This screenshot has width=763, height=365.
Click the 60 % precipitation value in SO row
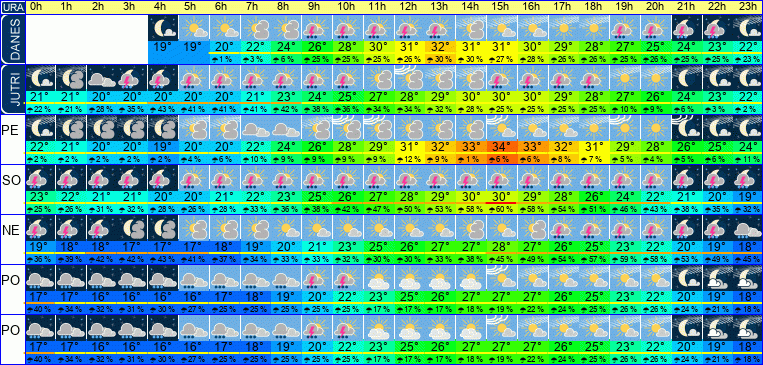pyautogui.click(x=502, y=208)
